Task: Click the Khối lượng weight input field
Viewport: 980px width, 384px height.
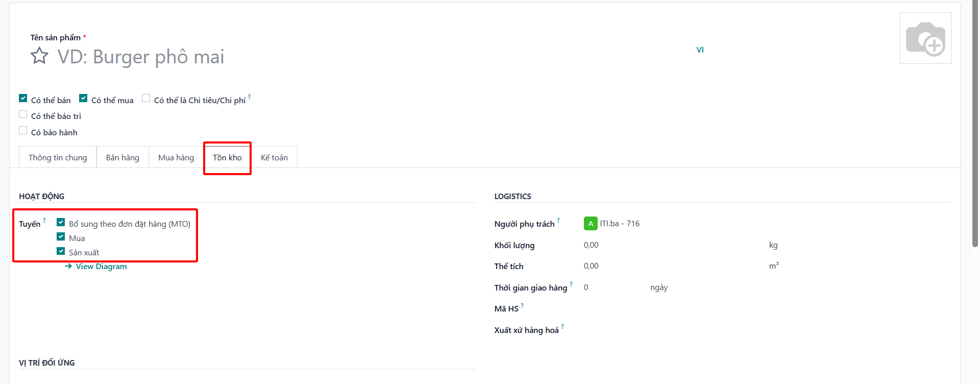Action: (674, 245)
